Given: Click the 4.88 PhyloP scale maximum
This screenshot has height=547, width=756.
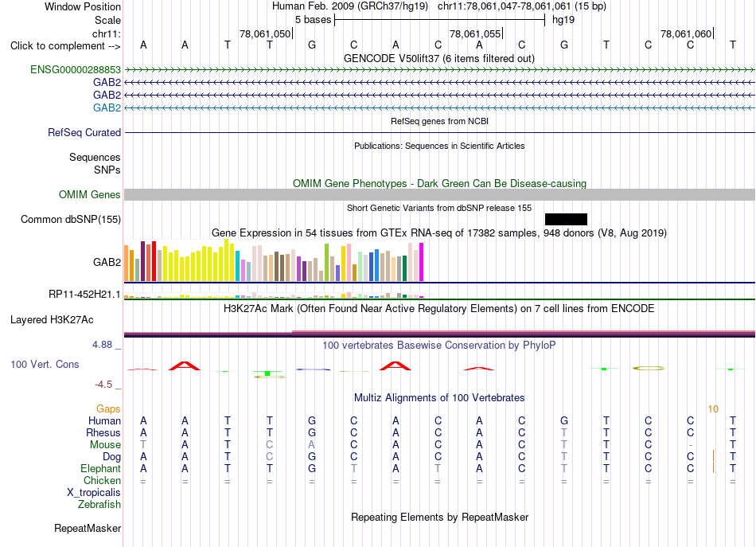Looking at the screenshot, I should pos(102,345).
